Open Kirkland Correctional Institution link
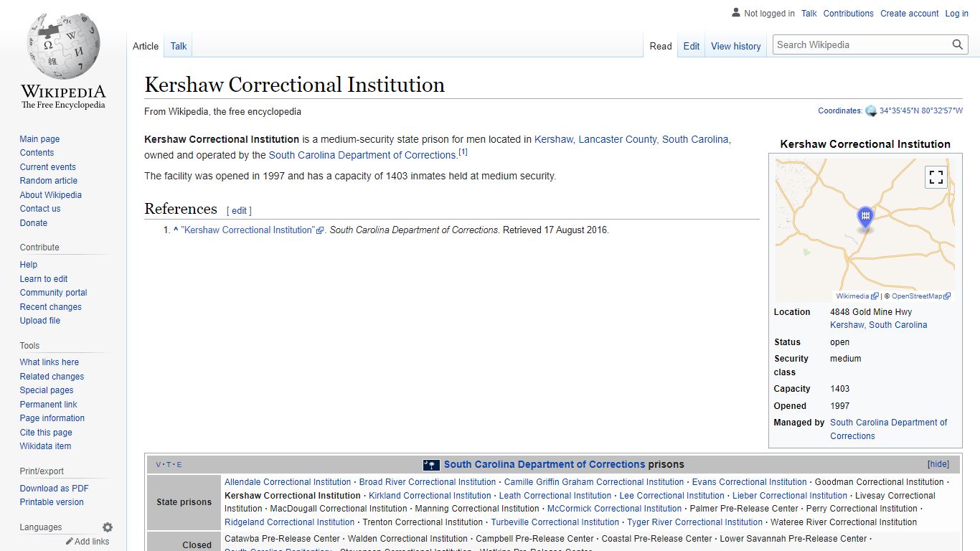 [430, 496]
